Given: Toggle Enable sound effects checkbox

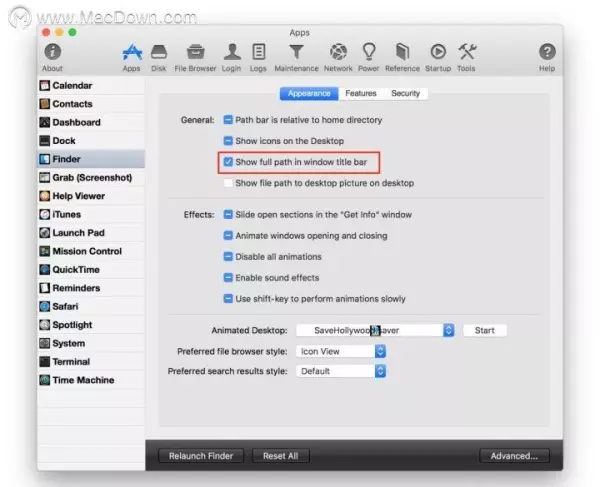Looking at the screenshot, I should point(228,278).
